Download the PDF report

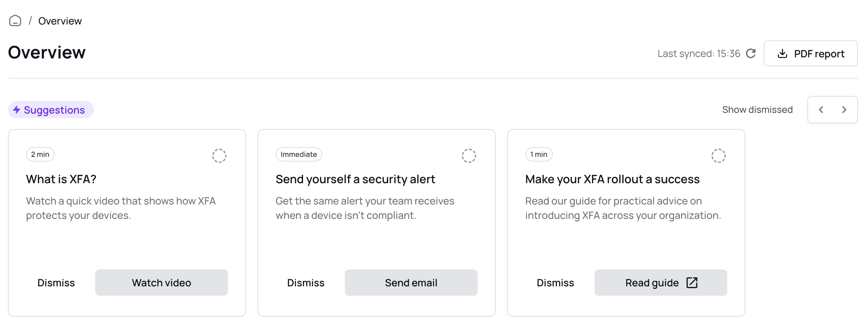pos(811,53)
